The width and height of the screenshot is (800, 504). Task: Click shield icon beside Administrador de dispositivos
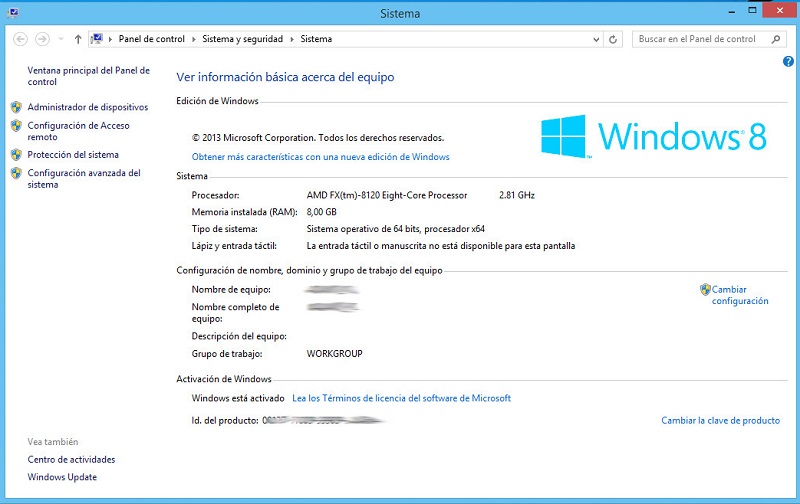tap(16, 107)
